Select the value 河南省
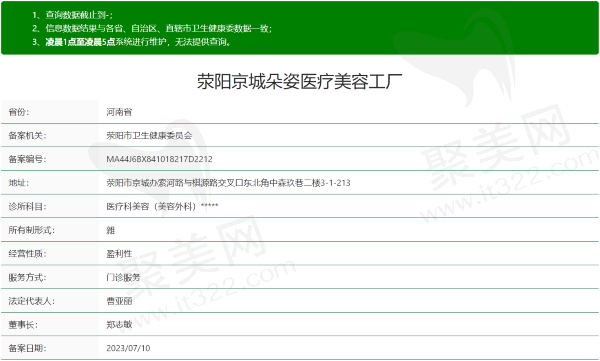The image size is (600, 361). pyautogui.click(x=119, y=112)
